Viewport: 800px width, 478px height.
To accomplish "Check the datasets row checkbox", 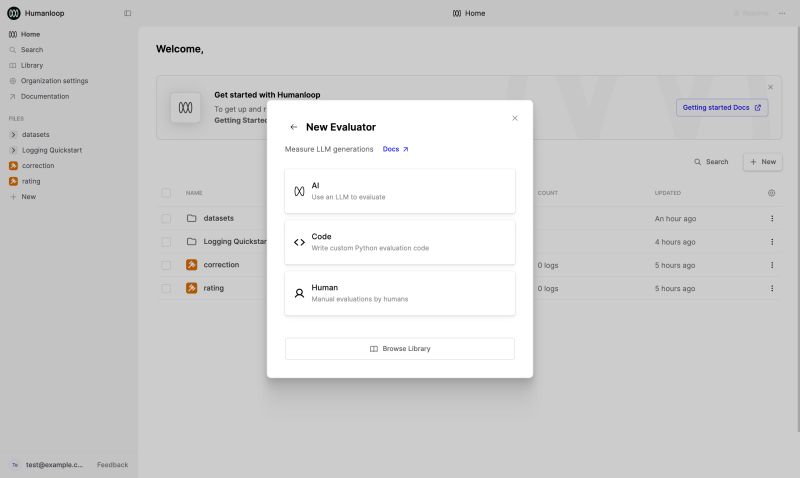I will (x=166, y=218).
